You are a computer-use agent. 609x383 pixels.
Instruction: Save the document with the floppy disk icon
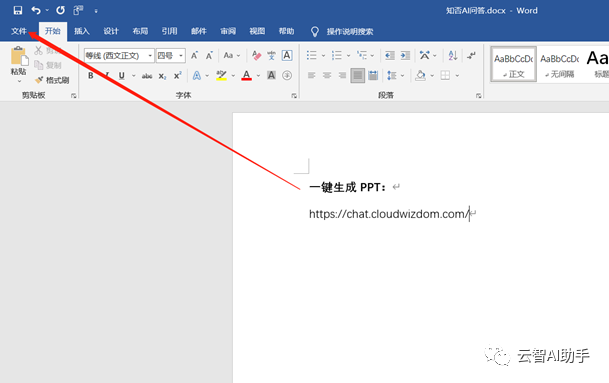click(x=17, y=10)
